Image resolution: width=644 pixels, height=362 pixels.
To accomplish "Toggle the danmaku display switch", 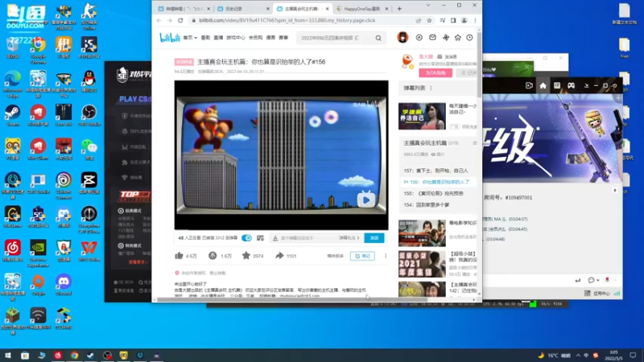I will pos(246,238).
